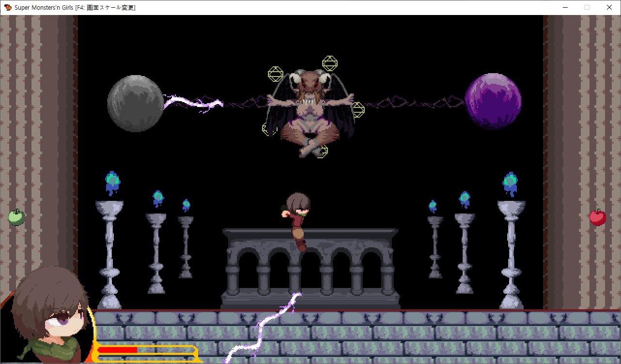Image resolution: width=621 pixels, height=364 pixels.
Task: Click the green apple on the left wall
Action: (x=16, y=217)
